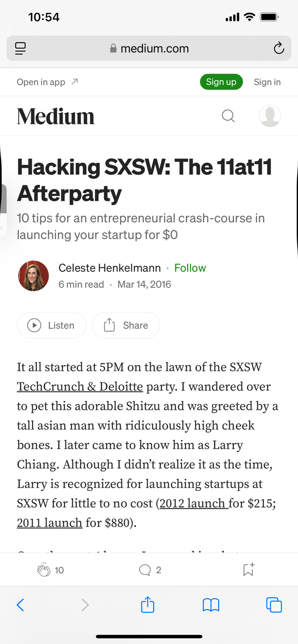Tap Safari share icon in bottom toolbar
298x644 pixels.
pos(148,605)
